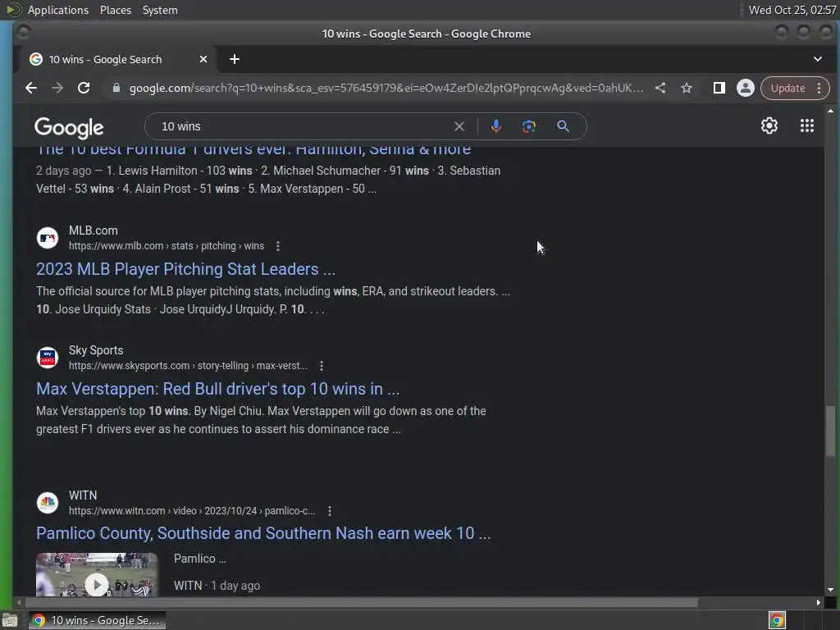Start voice search with microphone icon
The image size is (840, 630).
(x=496, y=126)
